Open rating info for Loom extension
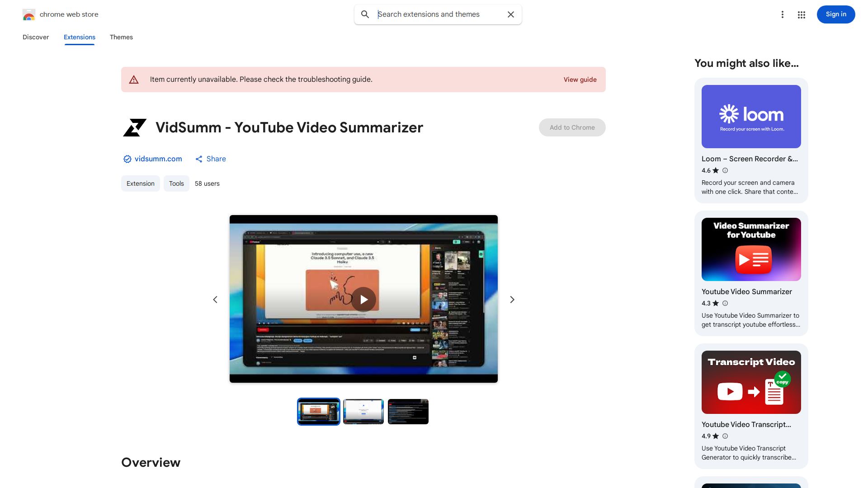The height and width of the screenshot is (488, 868). click(725, 170)
